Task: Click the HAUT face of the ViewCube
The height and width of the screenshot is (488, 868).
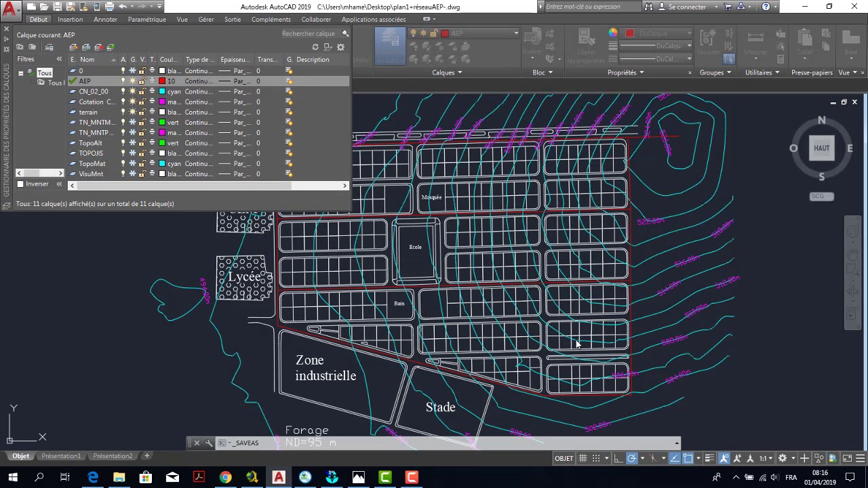Action: [821, 148]
